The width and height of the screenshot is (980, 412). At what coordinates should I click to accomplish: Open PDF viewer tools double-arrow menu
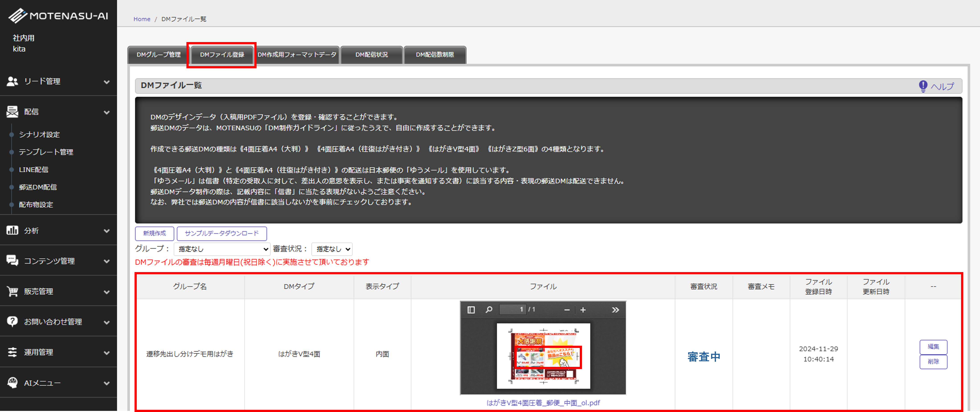615,310
